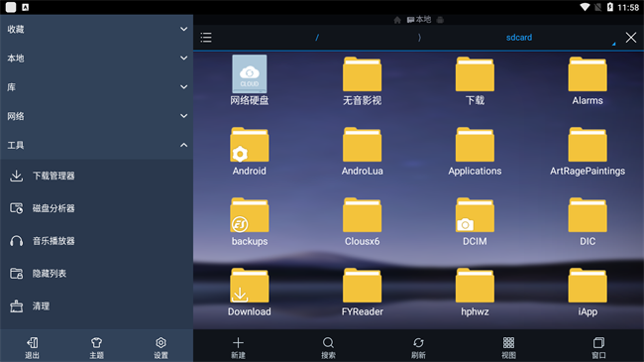Launch the 清理 cleaner tool
644x362 pixels.
click(96, 306)
